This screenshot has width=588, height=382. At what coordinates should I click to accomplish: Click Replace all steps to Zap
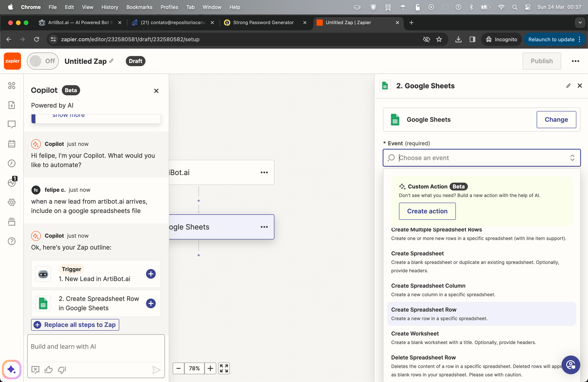tap(75, 325)
